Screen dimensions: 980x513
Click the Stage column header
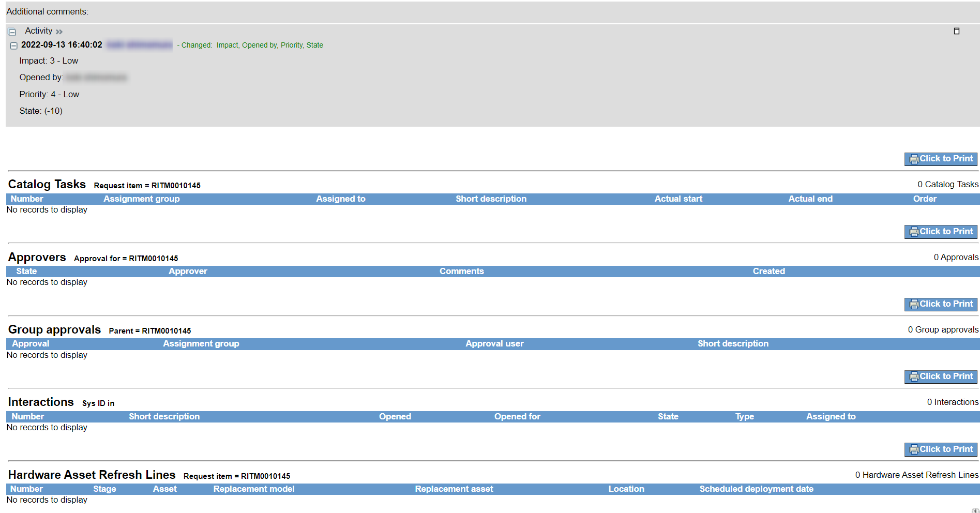point(104,489)
